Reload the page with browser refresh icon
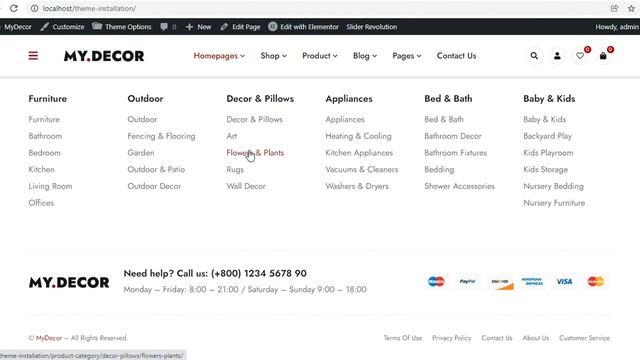 tap(13, 8)
